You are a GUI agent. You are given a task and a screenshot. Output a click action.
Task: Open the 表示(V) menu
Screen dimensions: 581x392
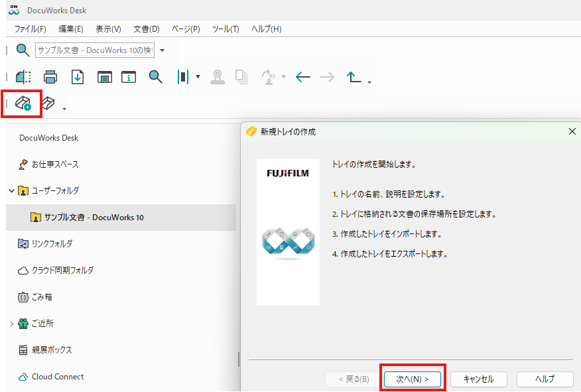[x=108, y=29]
